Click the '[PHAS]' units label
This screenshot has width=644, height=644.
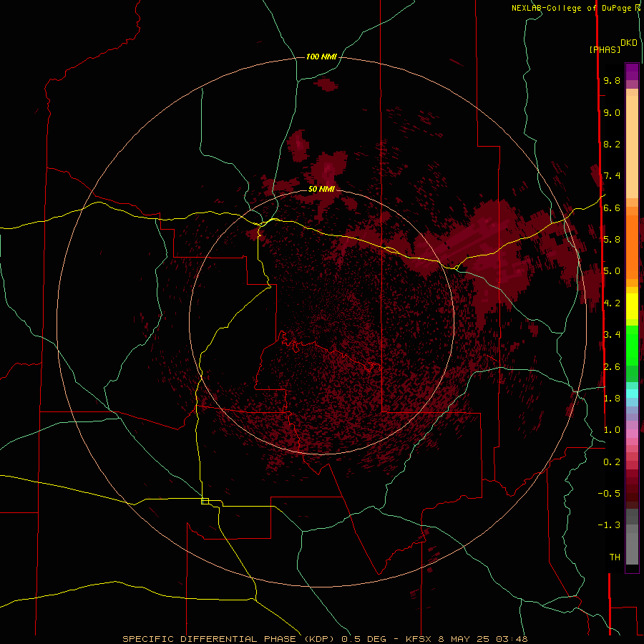tap(605, 50)
